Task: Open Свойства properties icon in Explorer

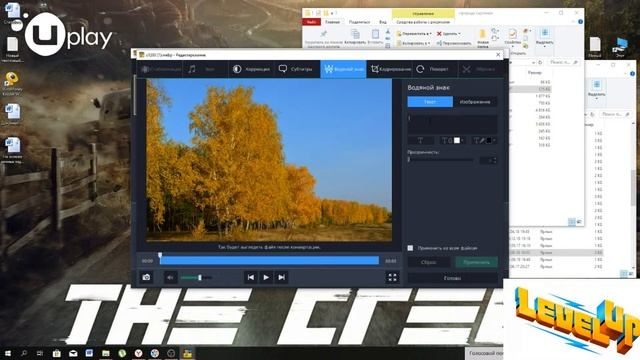Action: 513,37
